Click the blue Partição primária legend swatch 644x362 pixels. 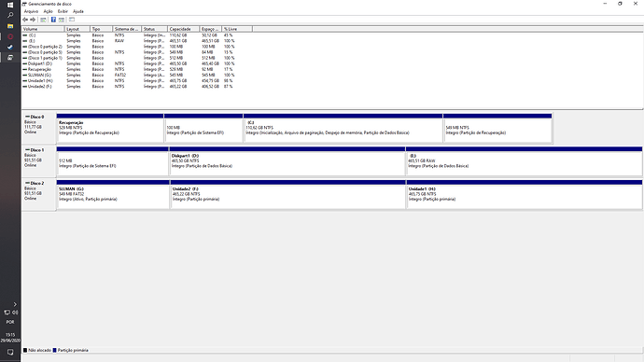(55, 350)
